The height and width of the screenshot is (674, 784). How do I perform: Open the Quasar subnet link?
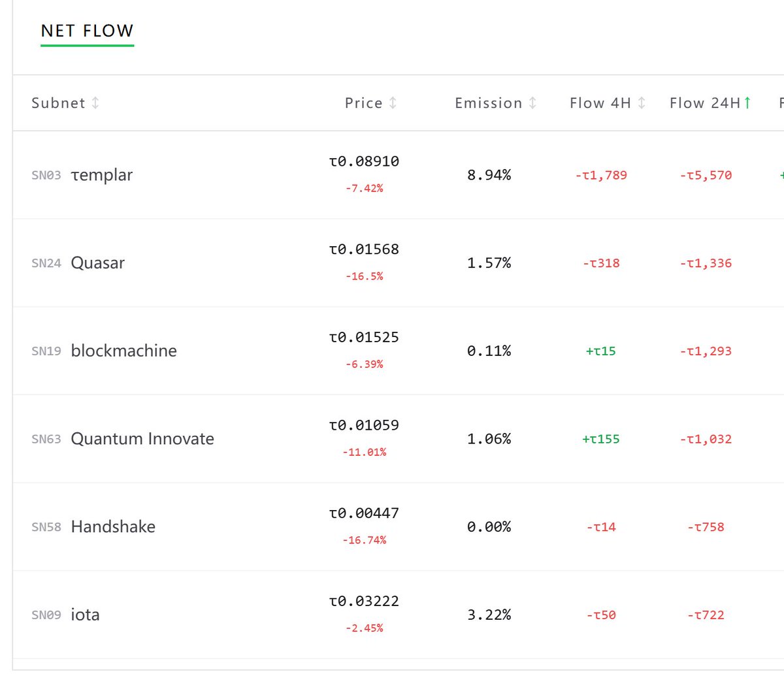pos(97,263)
